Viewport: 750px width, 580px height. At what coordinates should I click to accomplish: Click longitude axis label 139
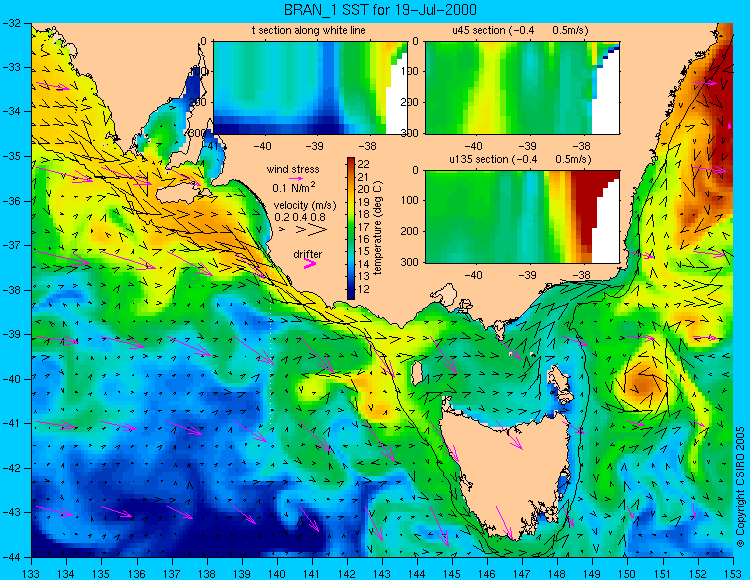coord(242,573)
